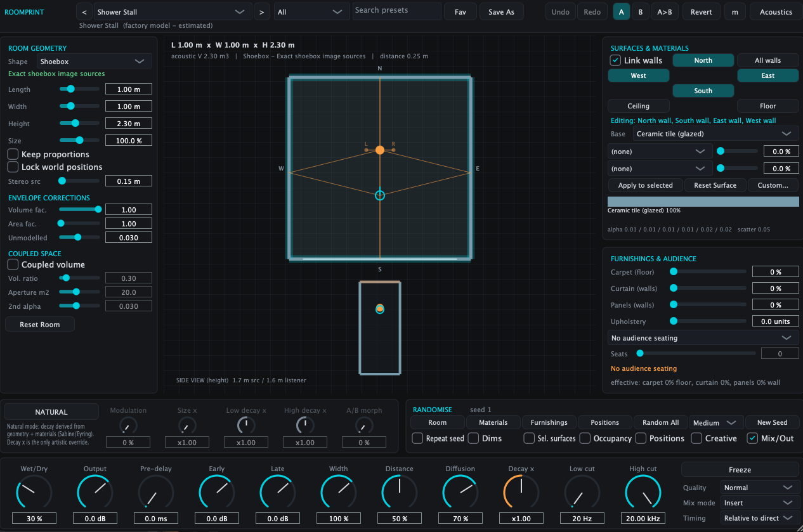Viewport: 803px width, 532px height.
Task: Toggle Keep proportions checkbox
Action: pos(13,154)
